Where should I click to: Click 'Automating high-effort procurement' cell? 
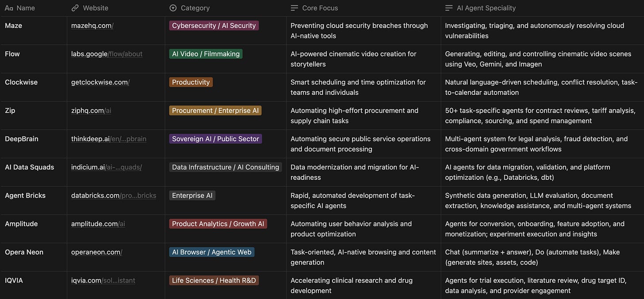[364, 116]
